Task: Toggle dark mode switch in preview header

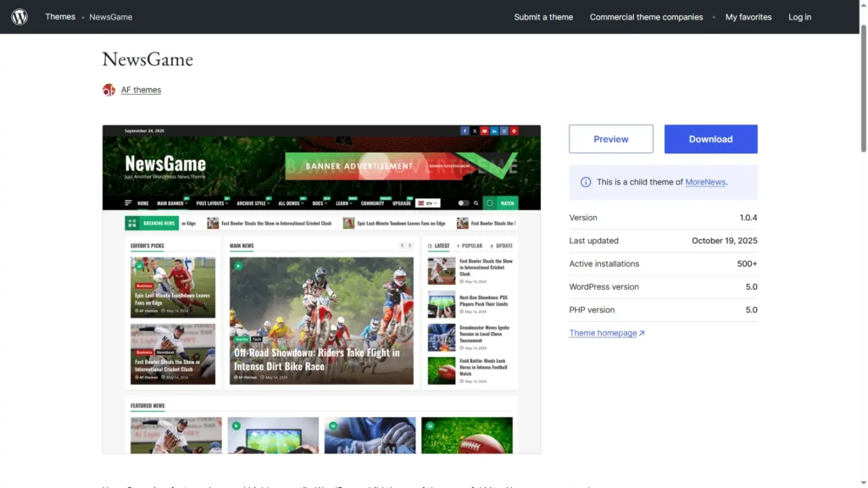Action: pos(464,203)
